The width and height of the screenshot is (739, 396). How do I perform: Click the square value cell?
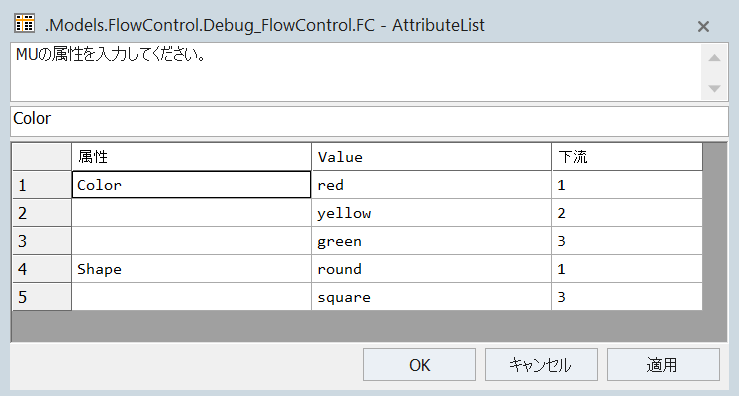click(x=431, y=297)
